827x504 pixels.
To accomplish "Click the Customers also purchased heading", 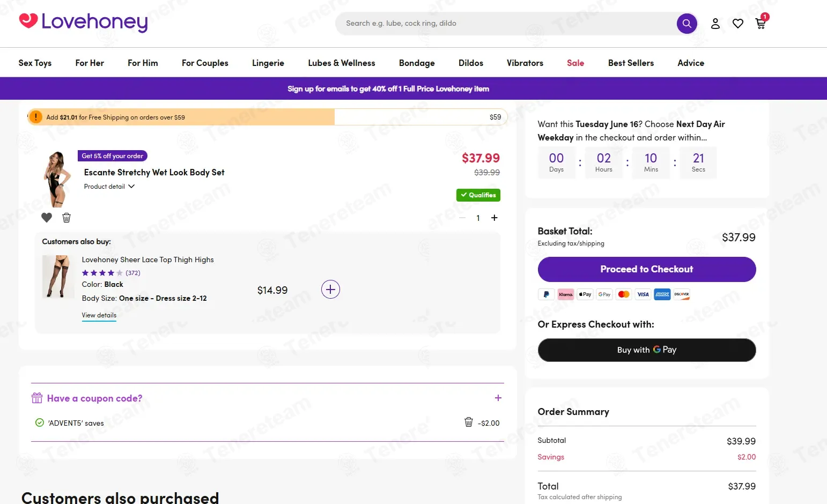I will point(120,497).
